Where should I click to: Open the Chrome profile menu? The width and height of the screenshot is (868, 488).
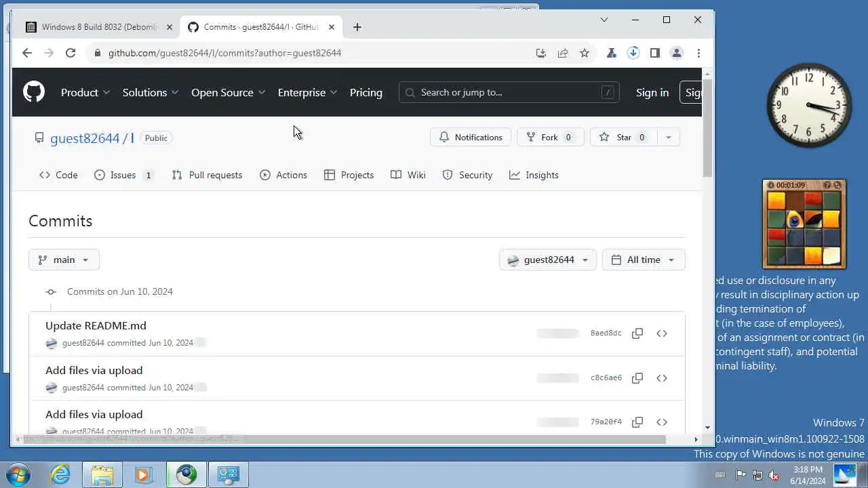(677, 53)
